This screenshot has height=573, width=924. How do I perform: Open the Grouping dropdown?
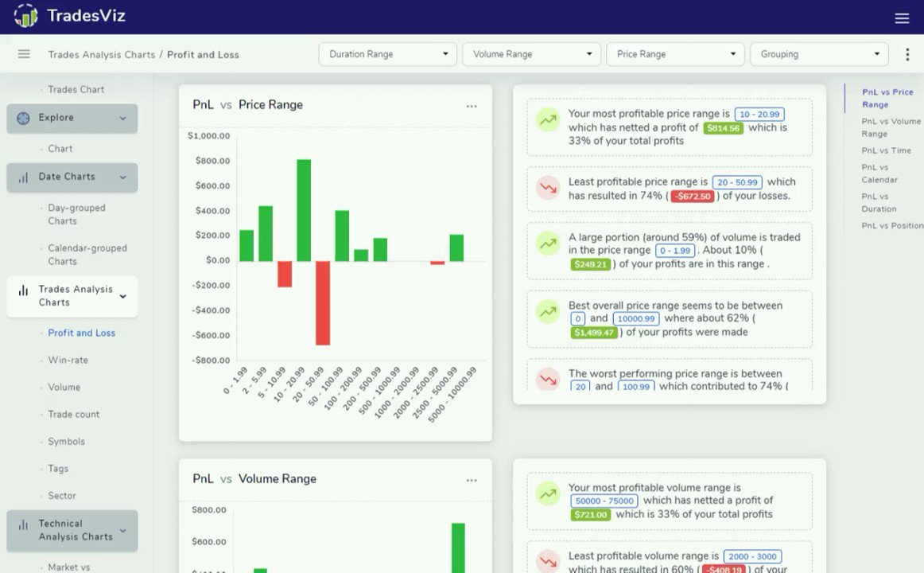819,54
